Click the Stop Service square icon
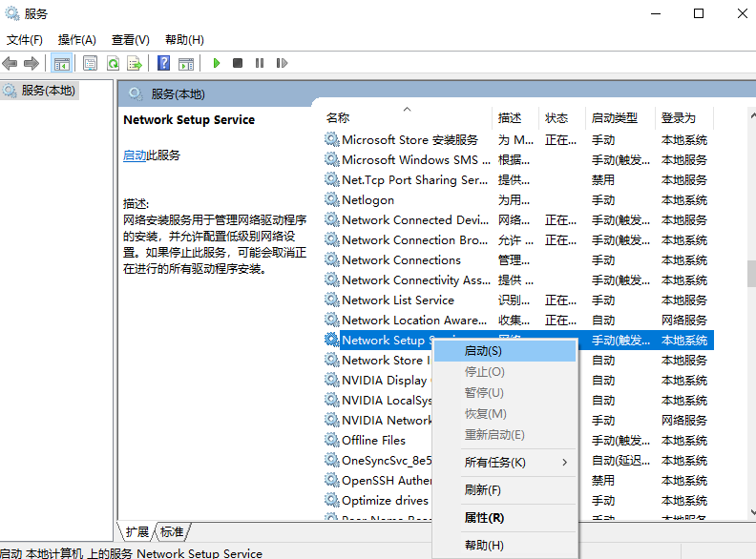The image size is (756, 559). (238, 63)
